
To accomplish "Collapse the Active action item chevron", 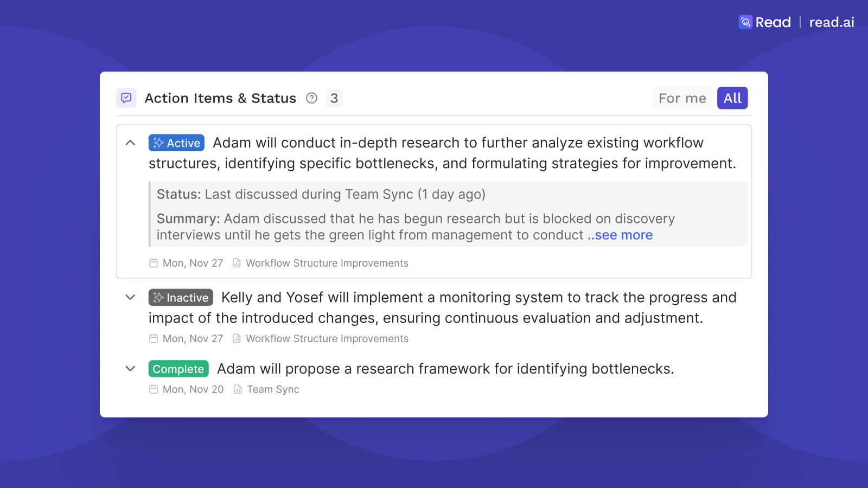I will (130, 143).
